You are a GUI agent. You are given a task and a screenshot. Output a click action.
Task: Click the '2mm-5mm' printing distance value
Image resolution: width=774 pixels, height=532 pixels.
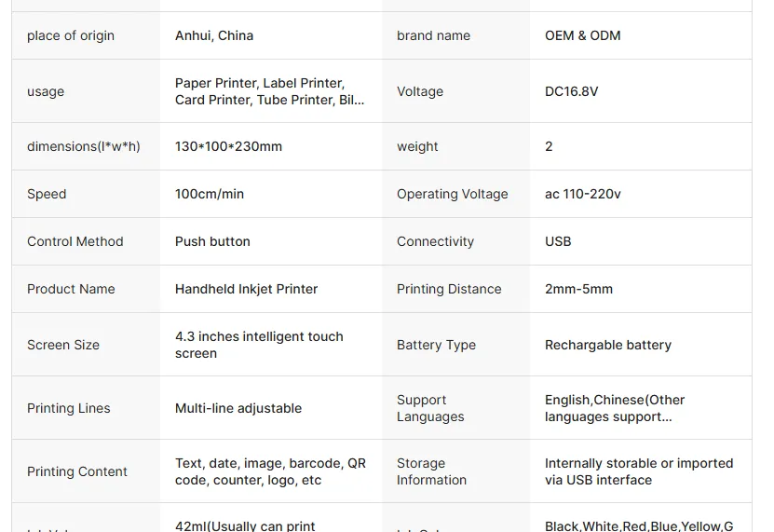[578, 289]
